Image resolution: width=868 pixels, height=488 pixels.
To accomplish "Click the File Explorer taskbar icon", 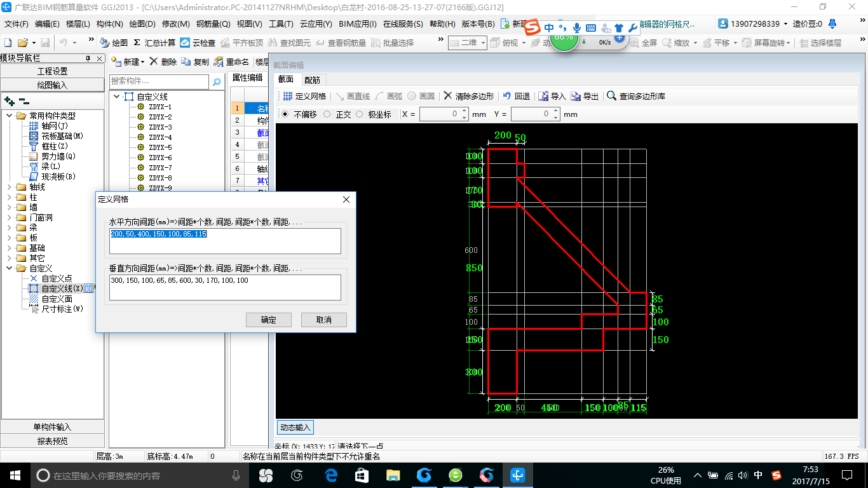I will pos(393,475).
